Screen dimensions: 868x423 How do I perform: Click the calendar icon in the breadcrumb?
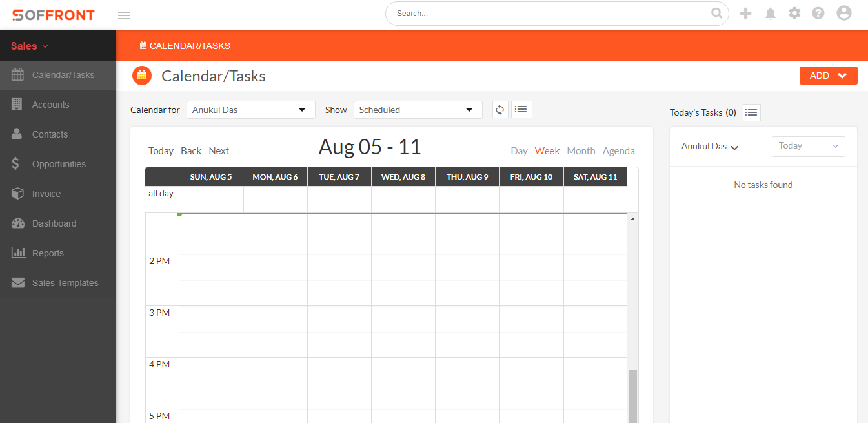pyautogui.click(x=143, y=46)
